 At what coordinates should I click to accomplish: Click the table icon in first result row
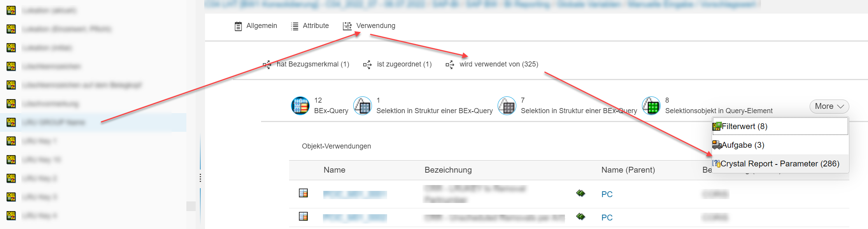click(x=303, y=193)
